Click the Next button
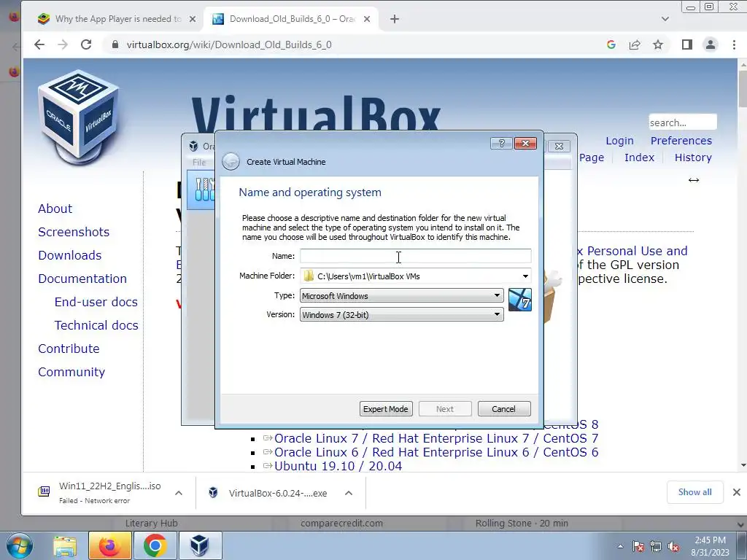747x560 pixels. tap(445, 409)
